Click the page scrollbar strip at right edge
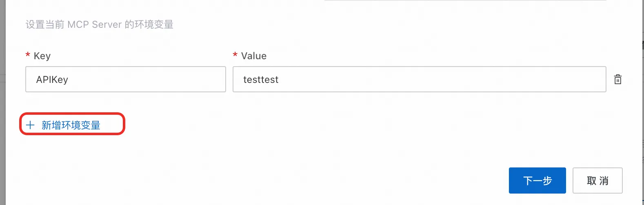This screenshot has height=205, width=644. pos(642,102)
